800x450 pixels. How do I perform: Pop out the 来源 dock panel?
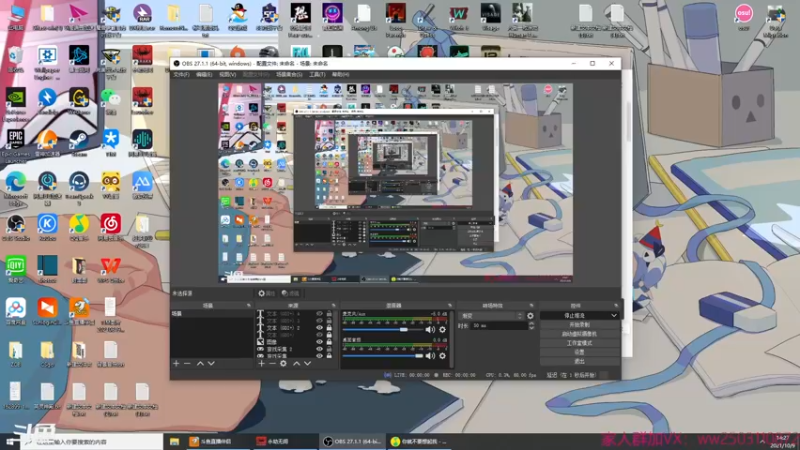tap(334, 306)
